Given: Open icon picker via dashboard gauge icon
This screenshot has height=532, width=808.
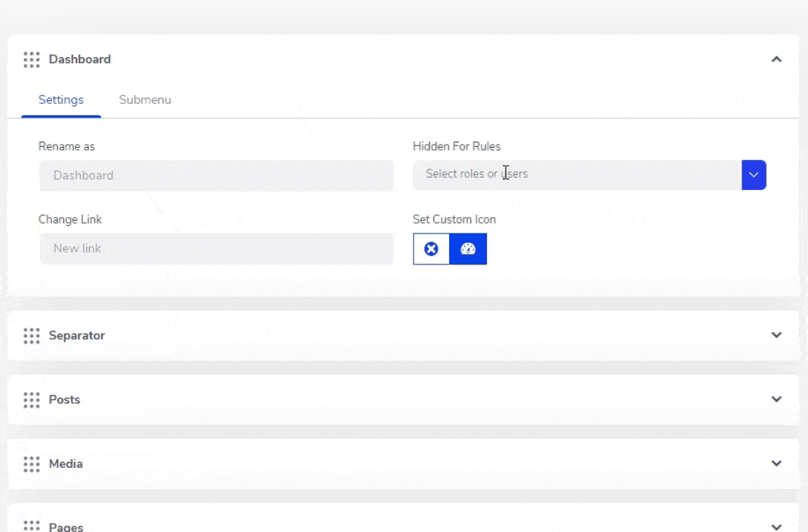Looking at the screenshot, I should click(x=468, y=249).
